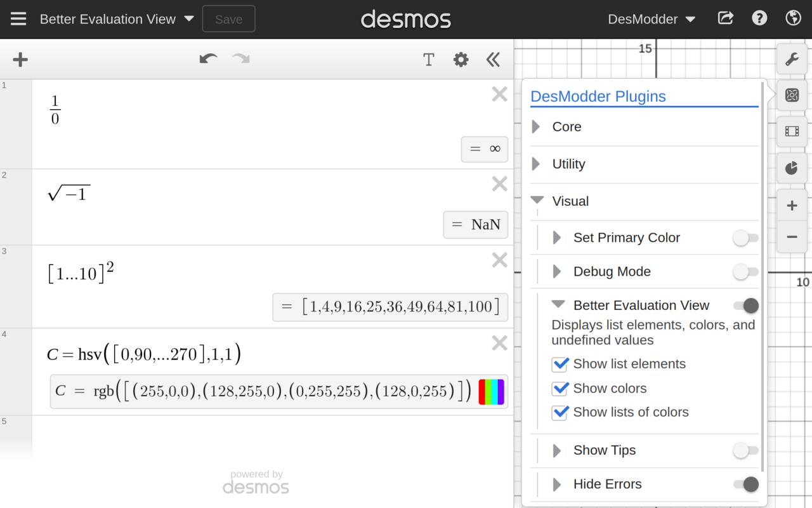Expand the Show Tips options
This screenshot has height=508, width=812.
point(556,450)
